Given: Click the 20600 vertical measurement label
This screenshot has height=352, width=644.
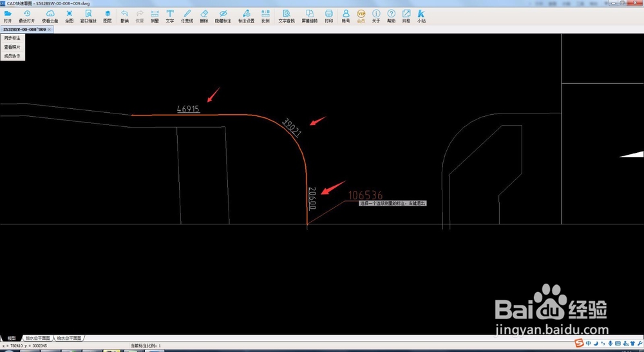Looking at the screenshot, I should click(312, 199).
